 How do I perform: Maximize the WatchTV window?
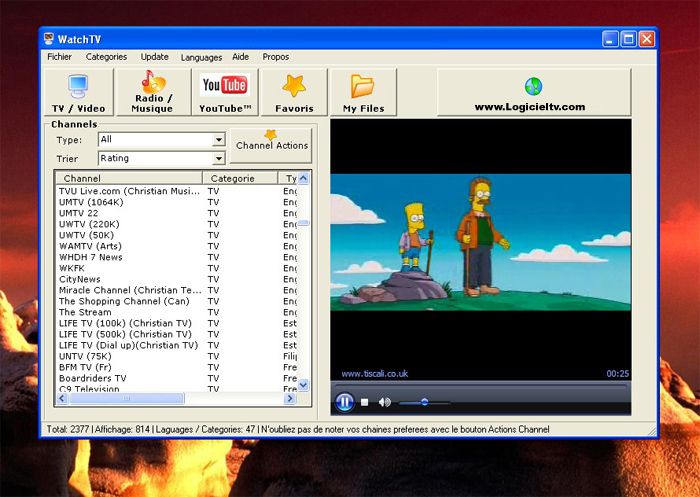click(x=628, y=39)
